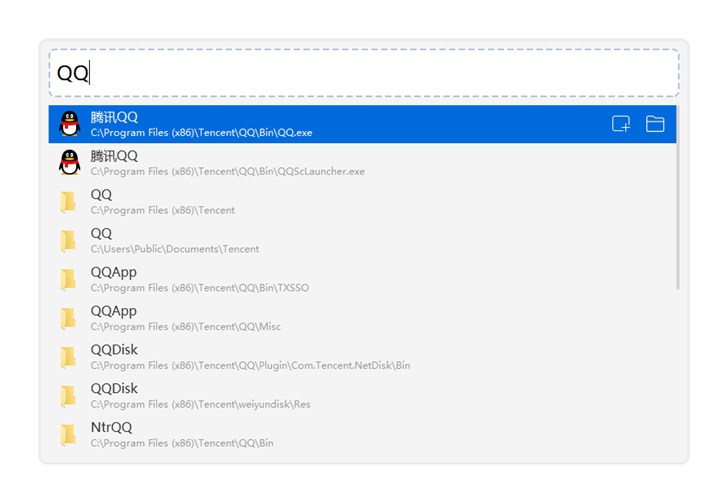This screenshot has width=728, height=503.
Task: Open the containing folder icon for QQ.exe
Action: coord(655,124)
